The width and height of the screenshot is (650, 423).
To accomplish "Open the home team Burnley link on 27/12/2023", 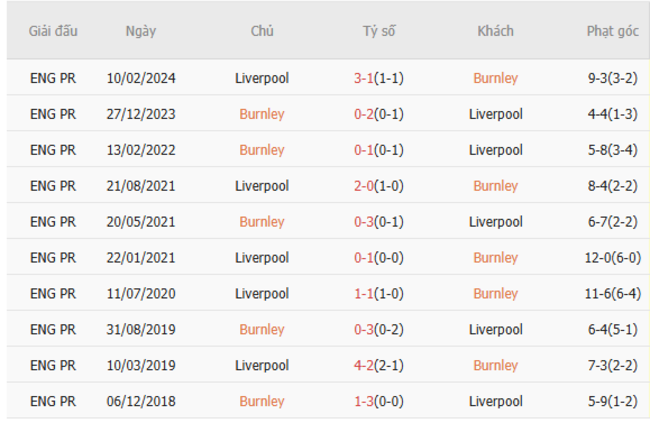I will pyautogui.click(x=262, y=114).
